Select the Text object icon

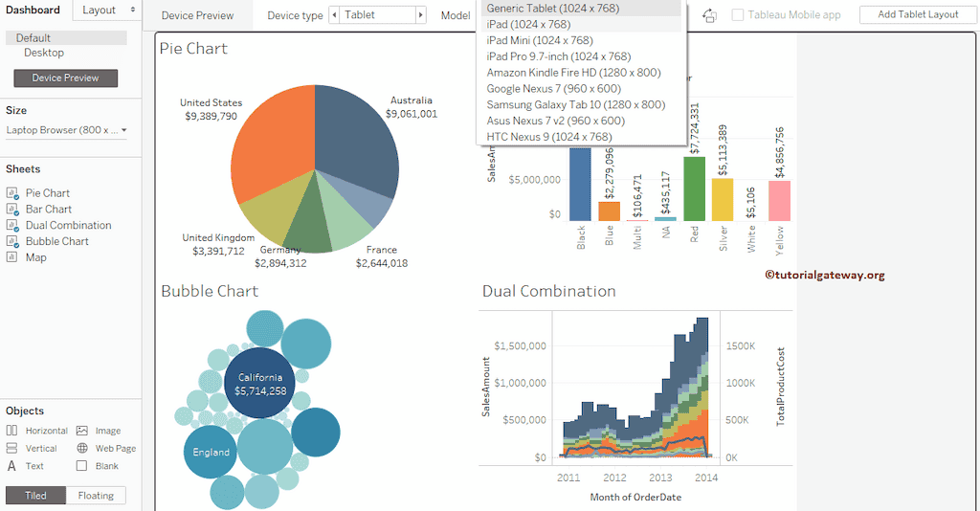[x=11, y=465]
